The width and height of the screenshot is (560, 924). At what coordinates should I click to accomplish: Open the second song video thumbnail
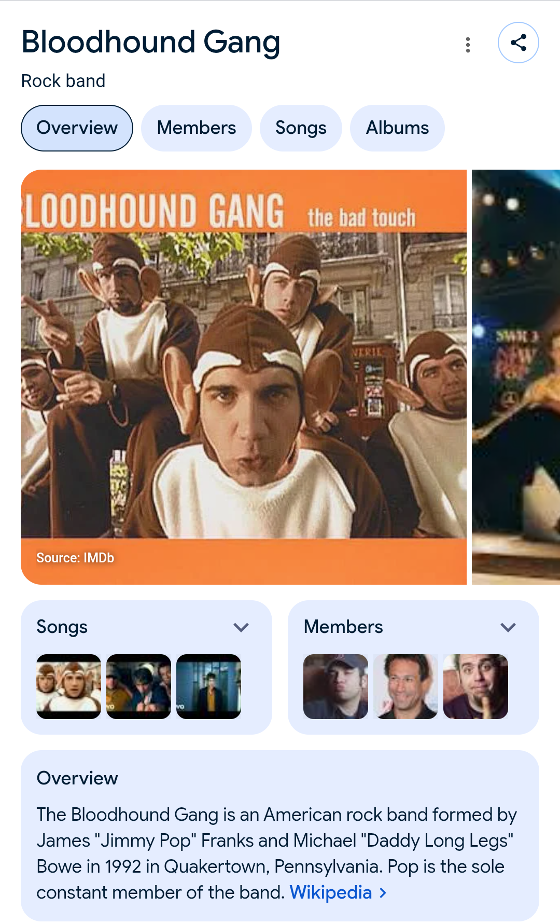coord(138,686)
